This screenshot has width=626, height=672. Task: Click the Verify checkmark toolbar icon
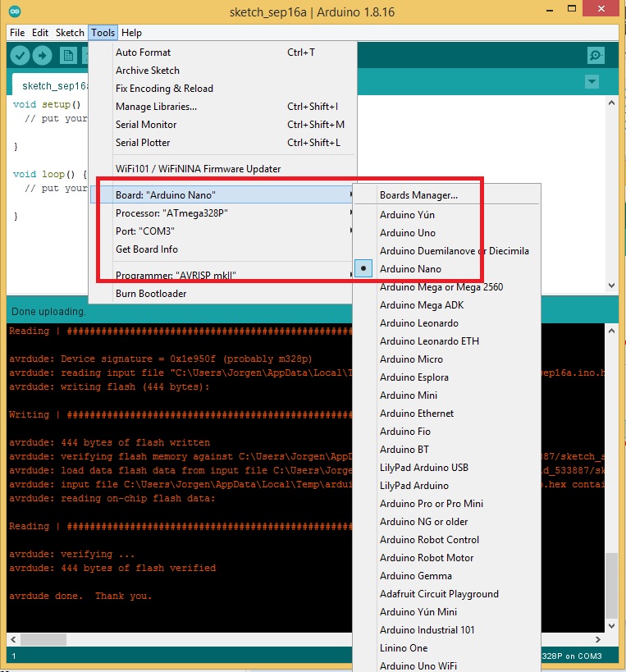click(x=20, y=55)
